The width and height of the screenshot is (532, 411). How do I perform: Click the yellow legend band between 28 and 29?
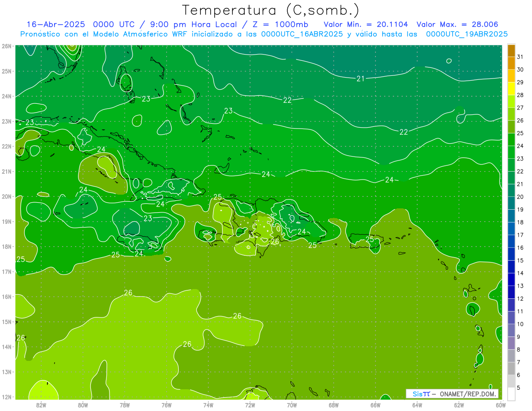[x=512, y=89]
